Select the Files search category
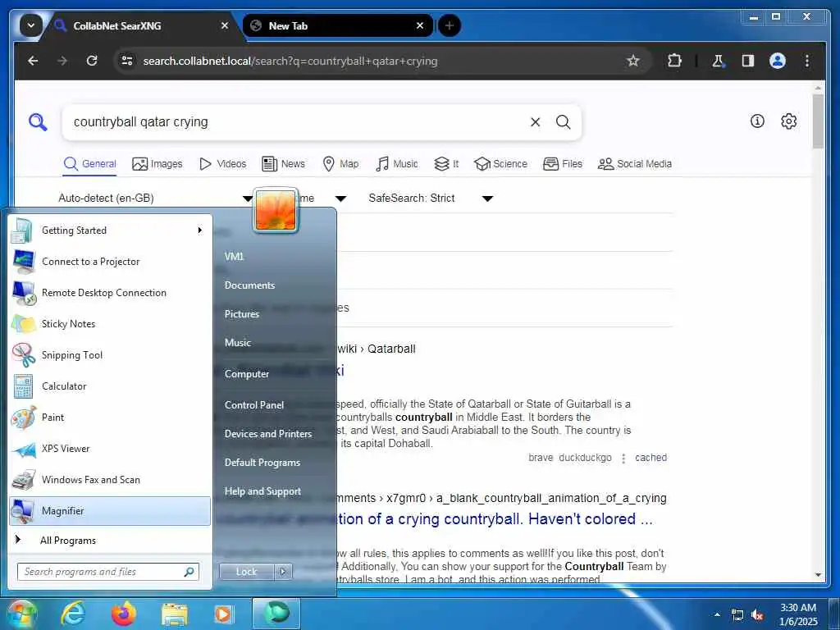 (563, 164)
